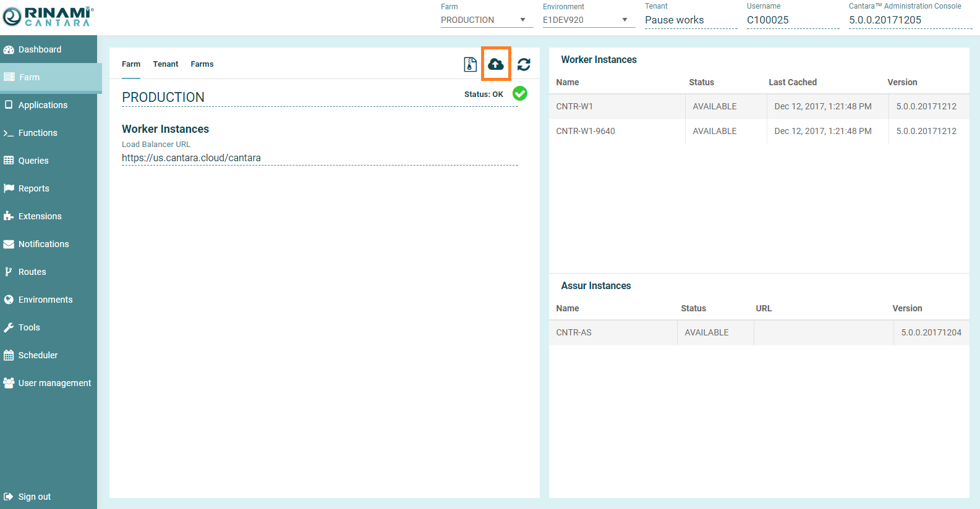This screenshot has height=509, width=980.
Task: Switch to the Tenant tab
Action: 165,64
